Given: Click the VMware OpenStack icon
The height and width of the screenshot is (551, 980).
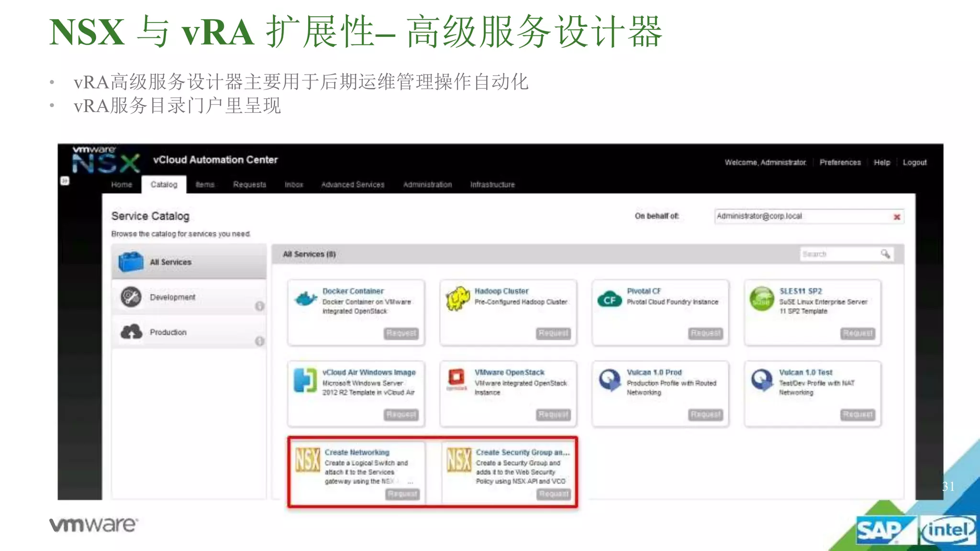Looking at the screenshot, I should pyautogui.click(x=457, y=379).
